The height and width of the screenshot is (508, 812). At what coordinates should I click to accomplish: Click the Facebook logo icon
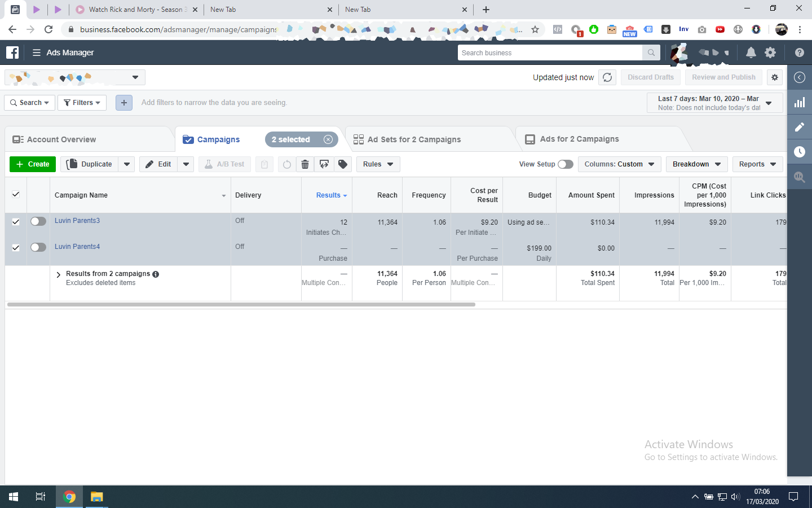[x=12, y=52]
